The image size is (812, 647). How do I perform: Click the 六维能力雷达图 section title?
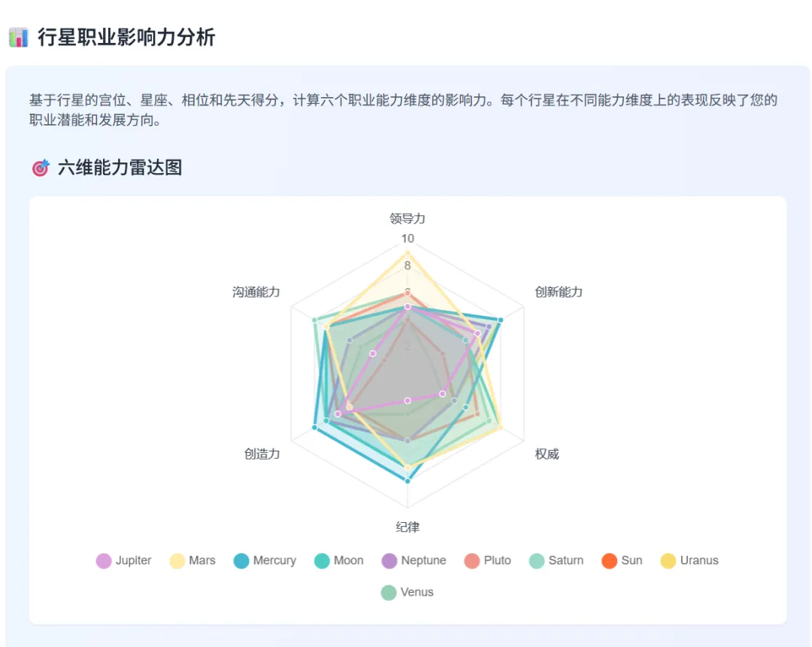(x=120, y=168)
